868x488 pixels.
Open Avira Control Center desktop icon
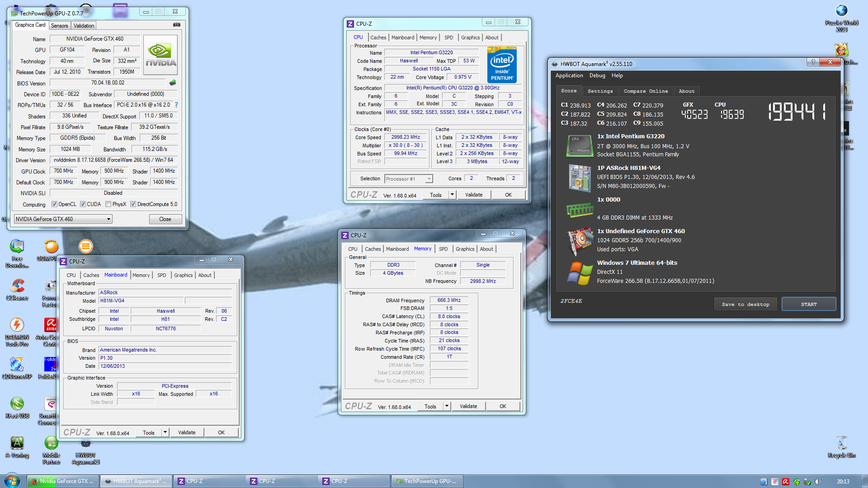pyautogui.click(x=50, y=332)
